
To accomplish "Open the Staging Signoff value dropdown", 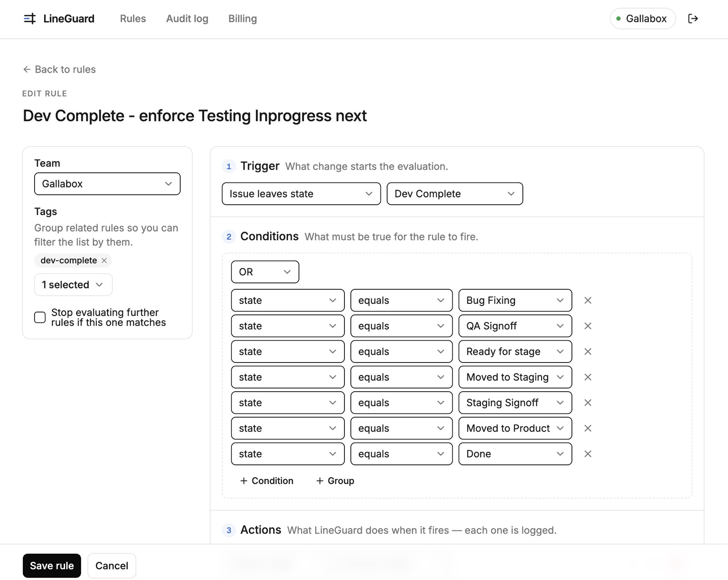I will click(x=516, y=403).
